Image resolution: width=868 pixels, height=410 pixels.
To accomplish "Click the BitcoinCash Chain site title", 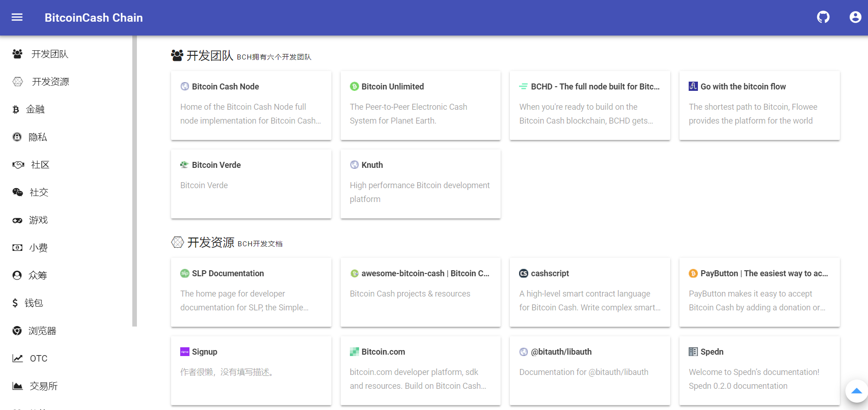I will pos(94,18).
